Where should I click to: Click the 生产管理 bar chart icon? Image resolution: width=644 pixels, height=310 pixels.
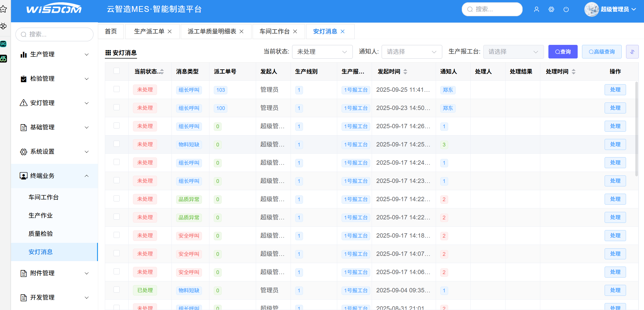23,54
